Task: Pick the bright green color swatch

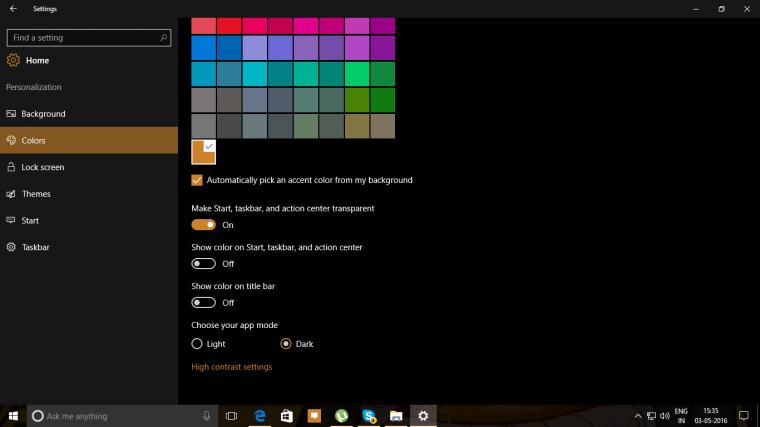Action: point(357,74)
